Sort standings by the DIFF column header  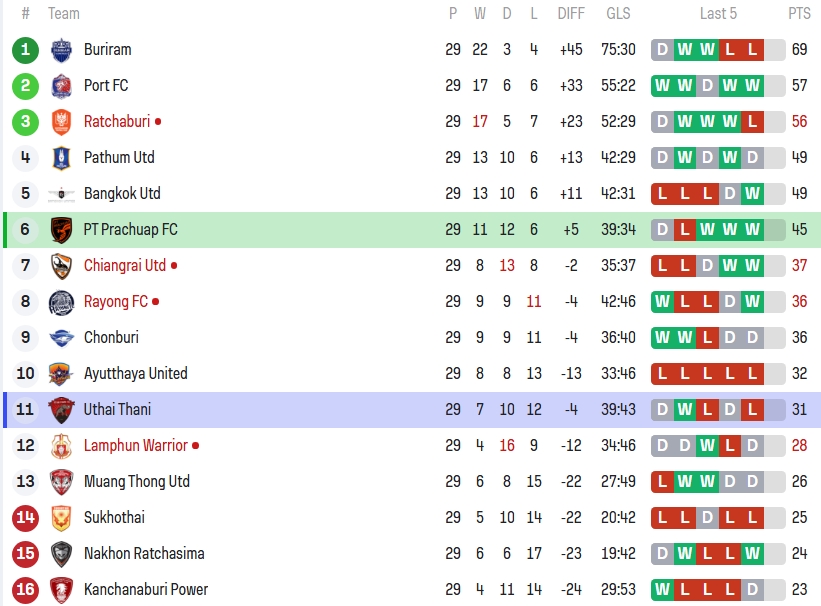click(571, 13)
